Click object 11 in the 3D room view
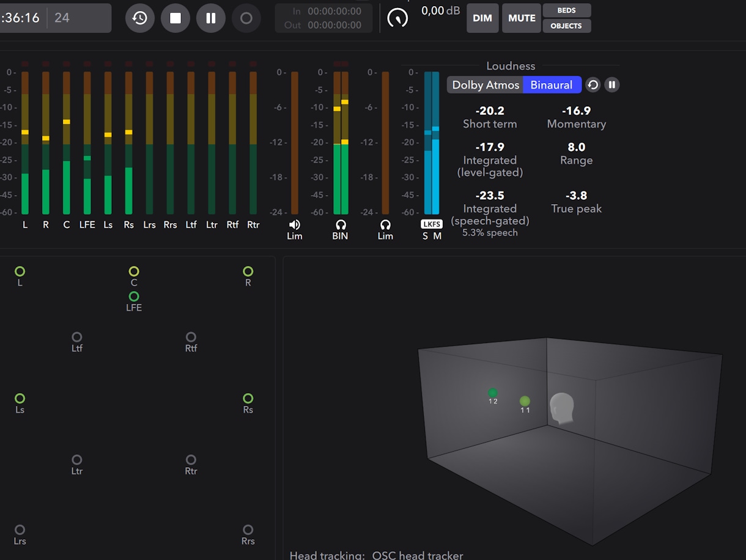 click(525, 402)
